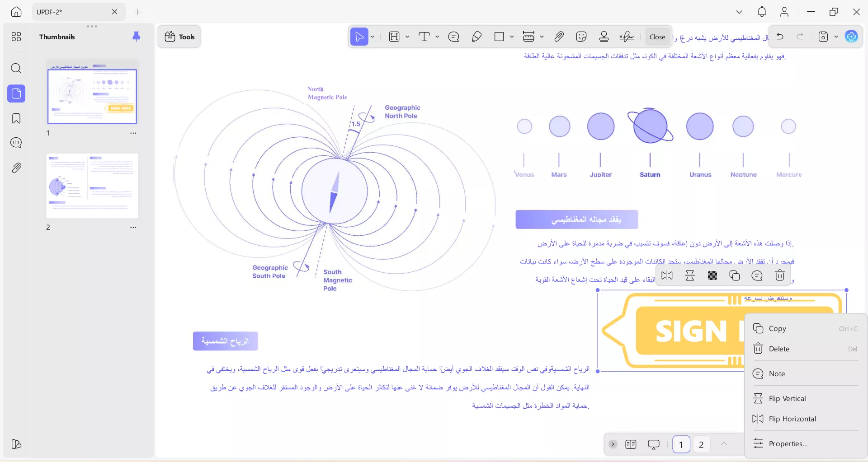Viewport: 868px width, 462px height.
Task: Delete stamp using floating toolbar trash
Action: point(780,275)
